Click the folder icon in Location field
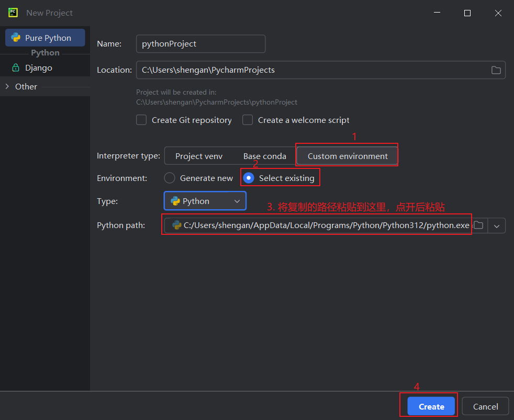Image resolution: width=514 pixels, height=420 pixels. 495,70
